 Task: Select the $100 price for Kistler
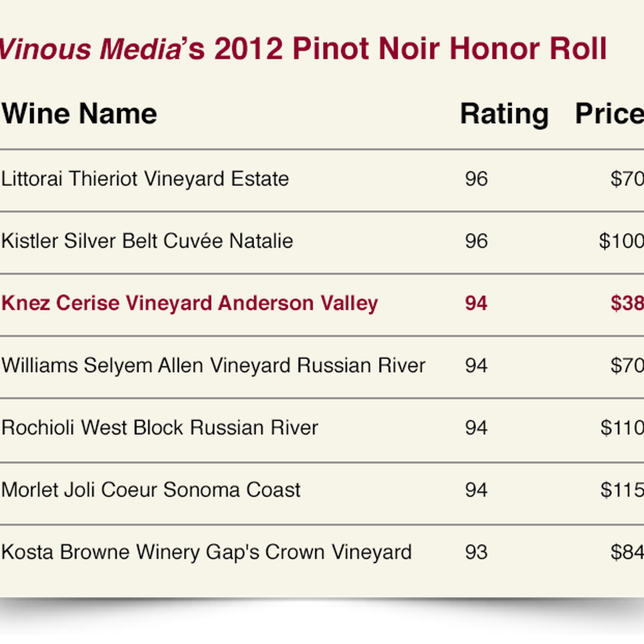pyautogui.click(x=621, y=241)
